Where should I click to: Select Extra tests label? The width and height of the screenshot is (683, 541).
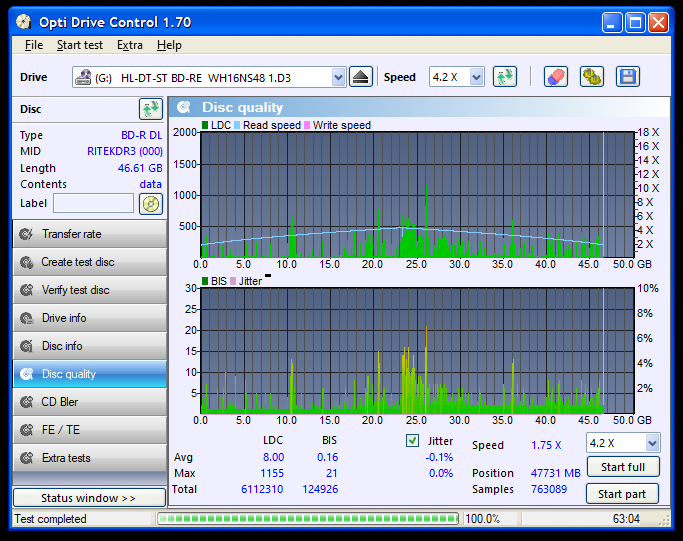click(x=66, y=458)
